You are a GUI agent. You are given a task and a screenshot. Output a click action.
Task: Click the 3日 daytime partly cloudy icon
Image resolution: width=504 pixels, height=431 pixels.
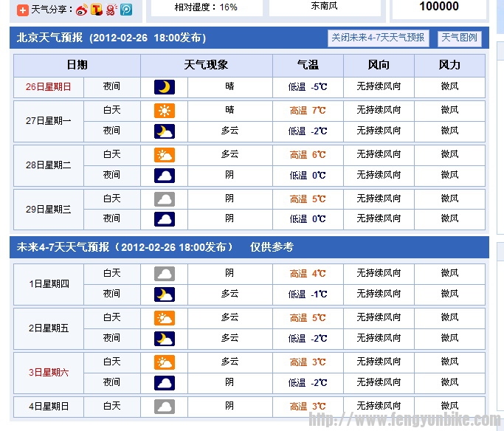(x=165, y=362)
